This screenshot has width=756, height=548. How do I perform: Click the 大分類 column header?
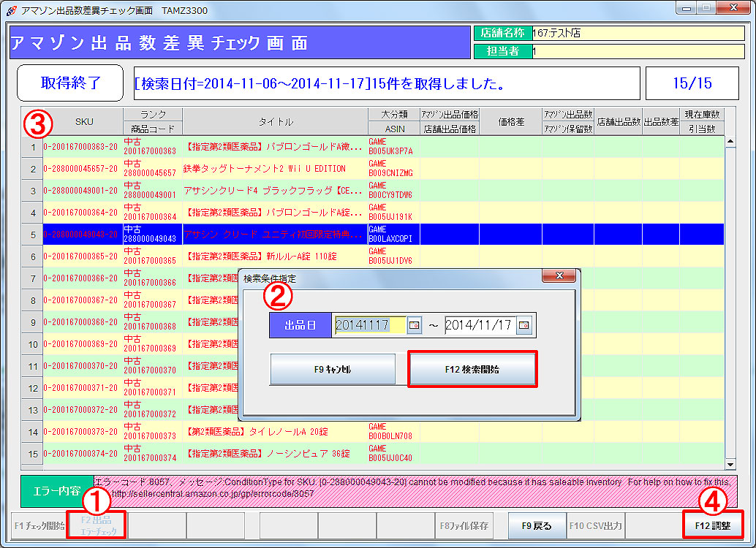[394, 114]
